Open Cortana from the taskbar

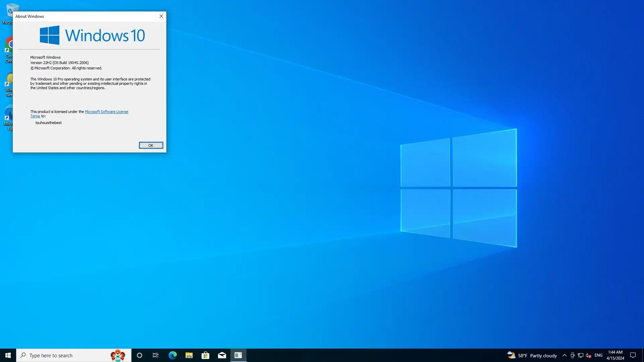pos(140,355)
